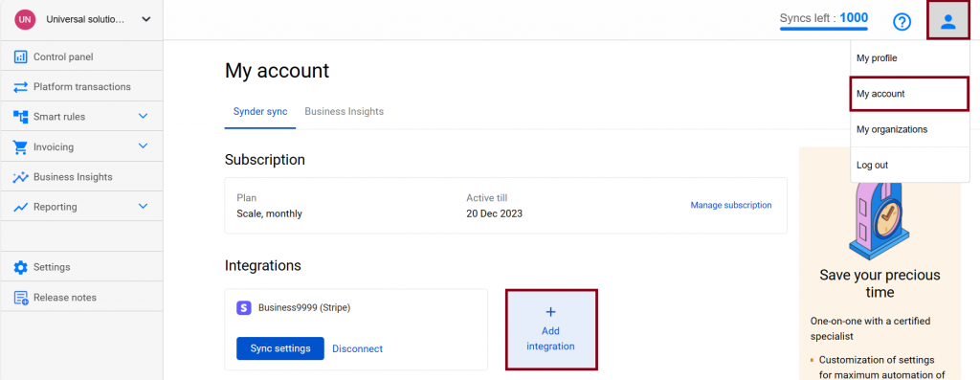Click the UN organization avatar
This screenshot has width=980, height=380.
[x=24, y=19]
